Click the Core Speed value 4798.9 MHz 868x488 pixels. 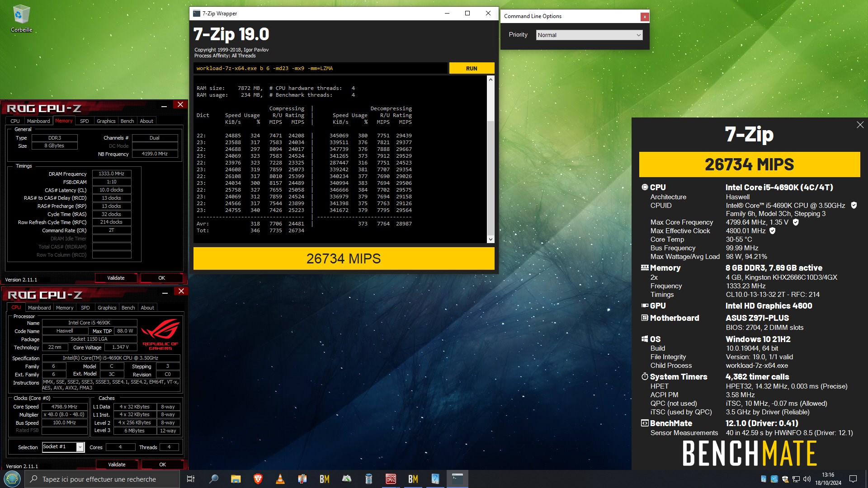(64, 407)
